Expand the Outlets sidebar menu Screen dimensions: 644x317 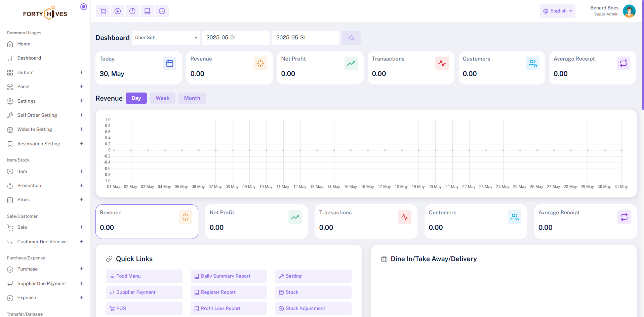click(x=45, y=72)
